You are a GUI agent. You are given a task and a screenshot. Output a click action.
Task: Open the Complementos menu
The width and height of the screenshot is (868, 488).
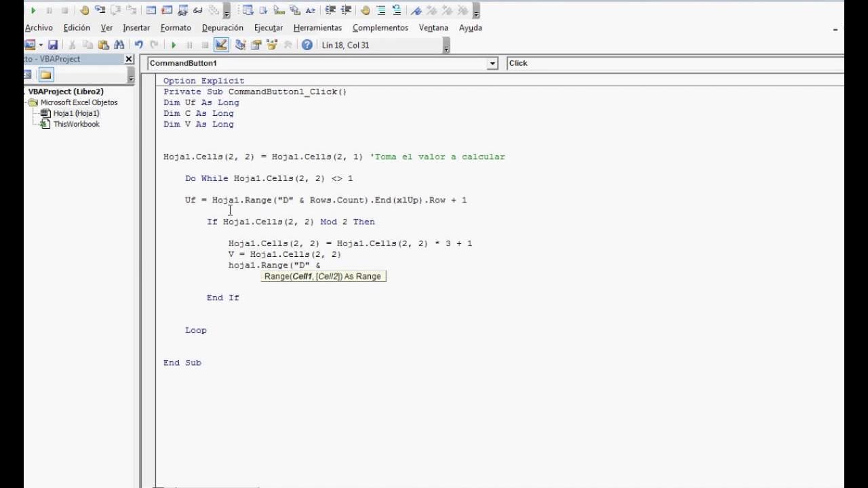(x=380, y=28)
